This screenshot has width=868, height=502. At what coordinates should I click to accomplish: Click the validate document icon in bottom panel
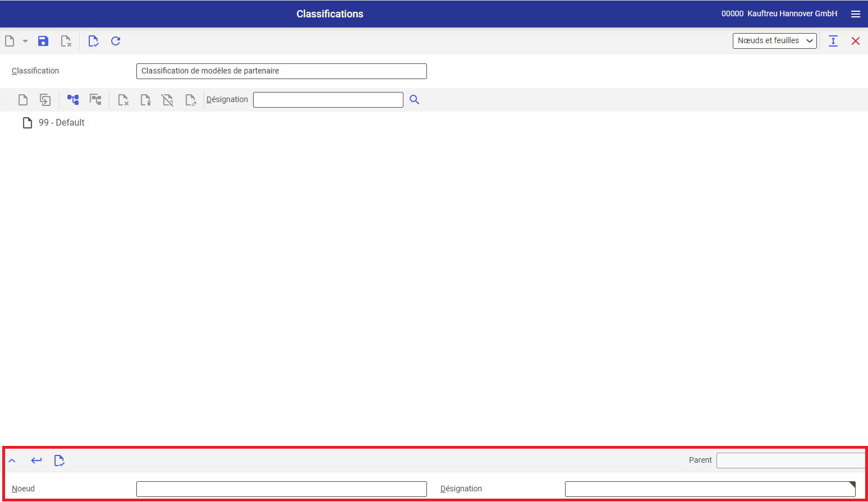[x=59, y=460]
